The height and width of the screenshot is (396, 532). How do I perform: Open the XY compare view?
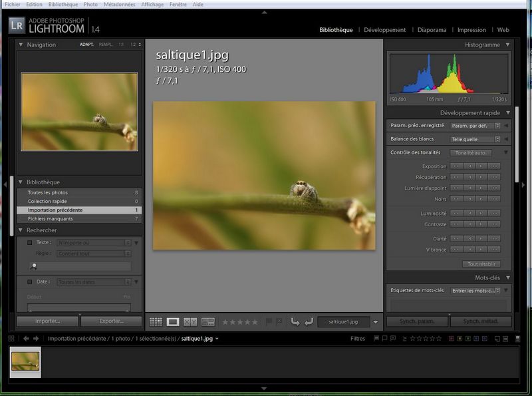pos(190,322)
